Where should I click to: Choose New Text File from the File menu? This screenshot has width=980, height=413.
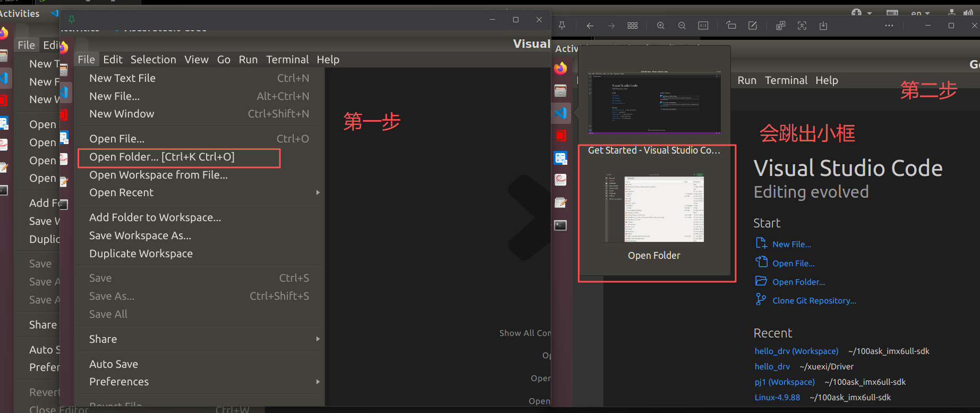[199, 78]
